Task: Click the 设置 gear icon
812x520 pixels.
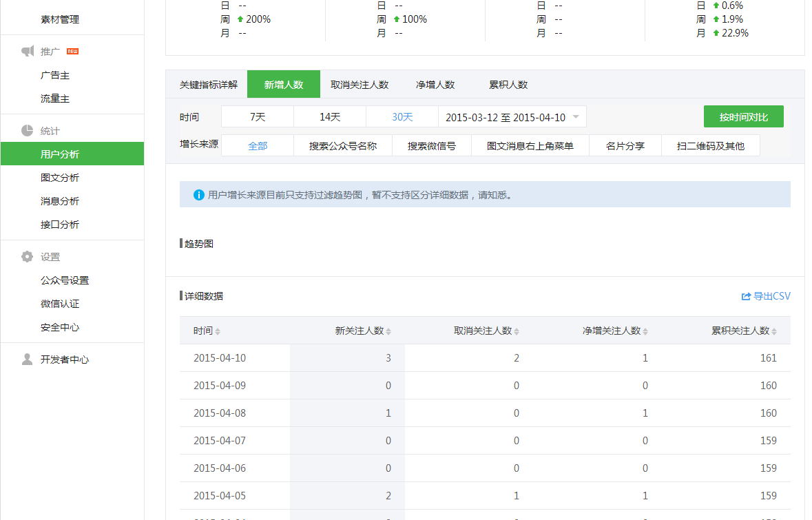Action: tap(26, 256)
